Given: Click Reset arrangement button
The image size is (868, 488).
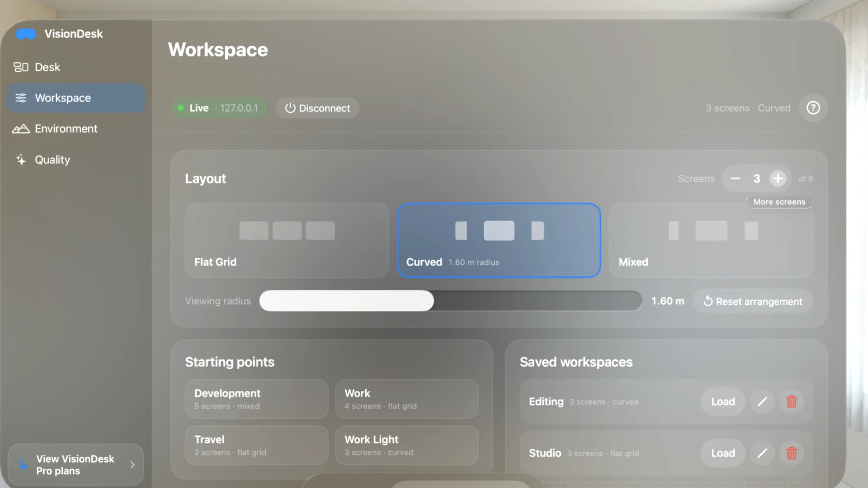Looking at the screenshot, I should point(753,302).
